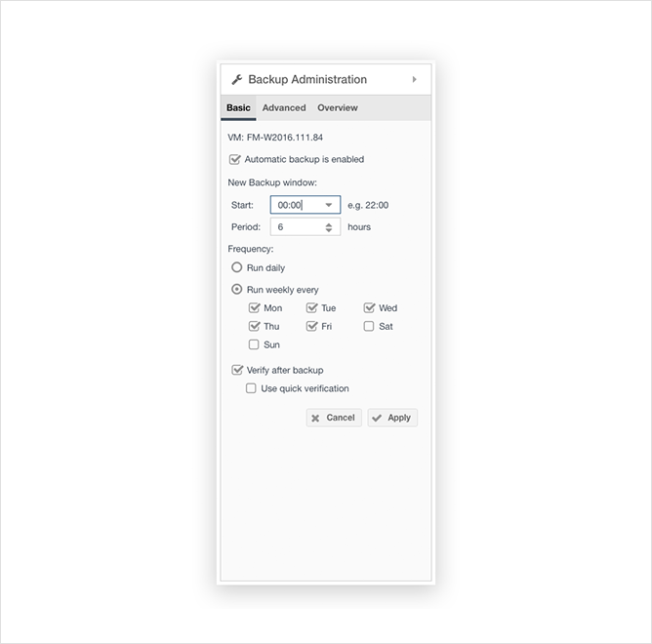Click the wrench icon beside Backup Administration

pyautogui.click(x=237, y=79)
